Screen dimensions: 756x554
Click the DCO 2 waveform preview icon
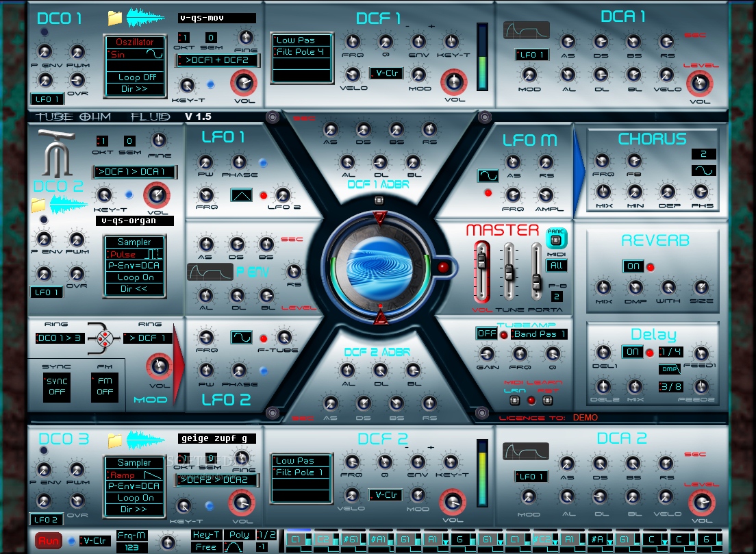[69, 205]
